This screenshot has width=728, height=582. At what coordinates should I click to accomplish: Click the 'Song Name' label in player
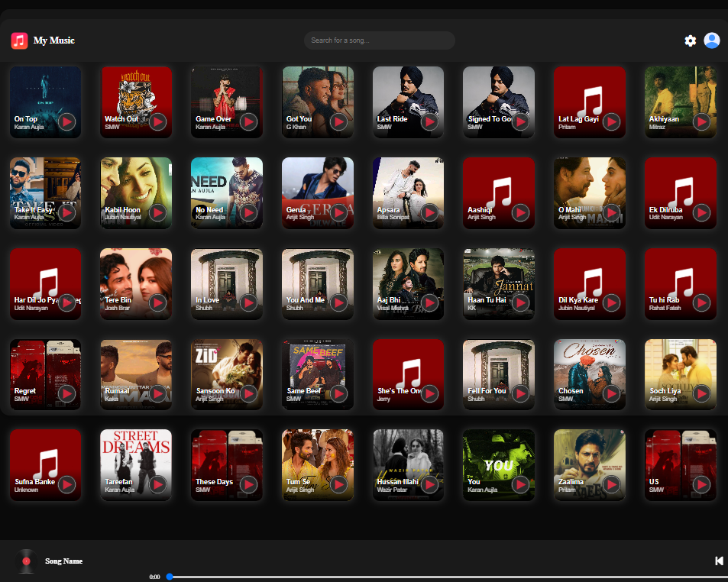point(63,561)
